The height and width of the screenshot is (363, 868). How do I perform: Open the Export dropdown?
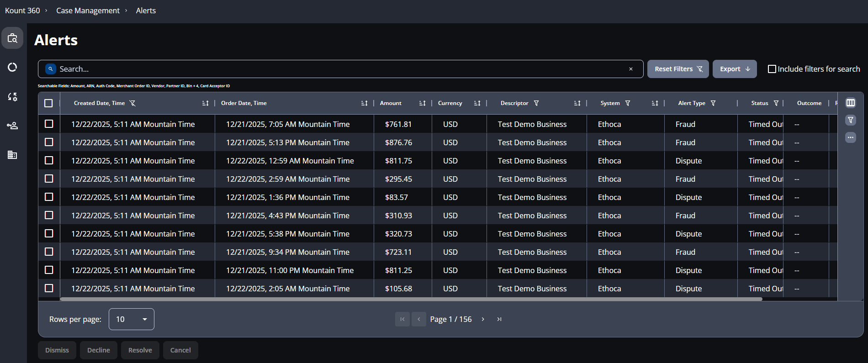click(x=735, y=69)
